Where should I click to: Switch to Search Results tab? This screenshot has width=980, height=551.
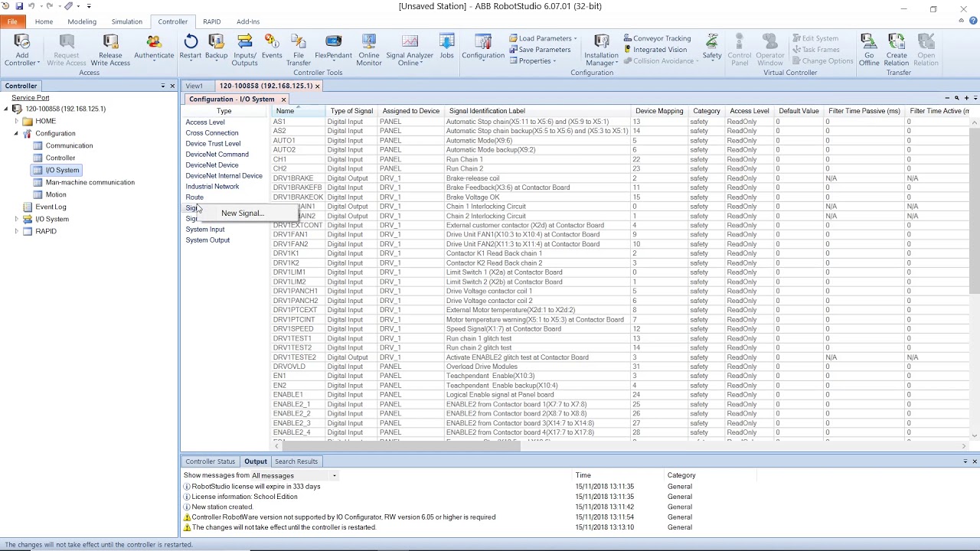click(x=296, y=461)
